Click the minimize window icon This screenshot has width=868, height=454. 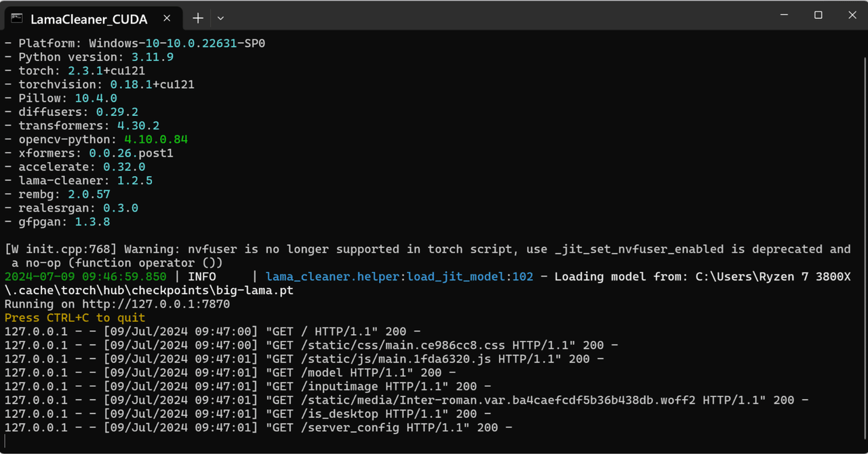point(783,15)
